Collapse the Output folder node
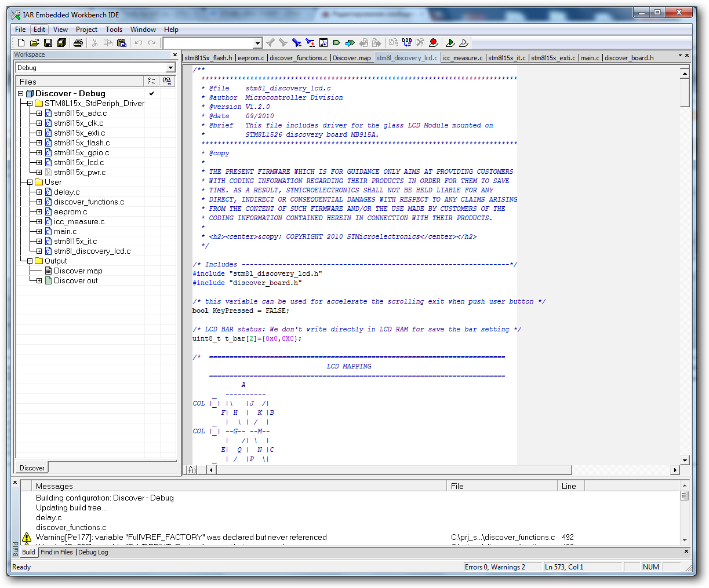The width and height of the screenshot is (709, 588). (30, 261)
